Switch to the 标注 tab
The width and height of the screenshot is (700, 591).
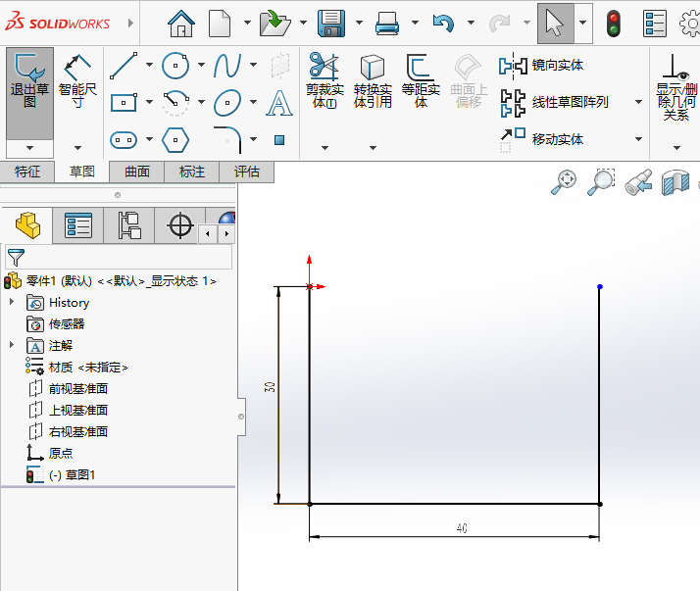(x=192, y=172)
